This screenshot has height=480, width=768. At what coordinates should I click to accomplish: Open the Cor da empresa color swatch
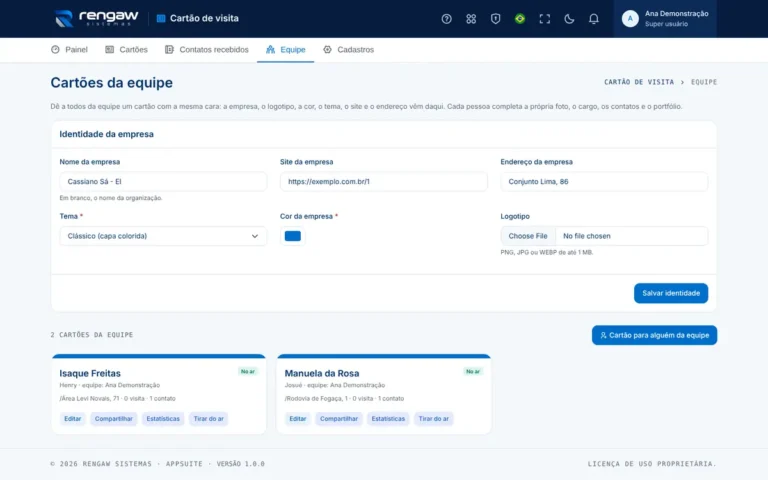click(292, 236)
